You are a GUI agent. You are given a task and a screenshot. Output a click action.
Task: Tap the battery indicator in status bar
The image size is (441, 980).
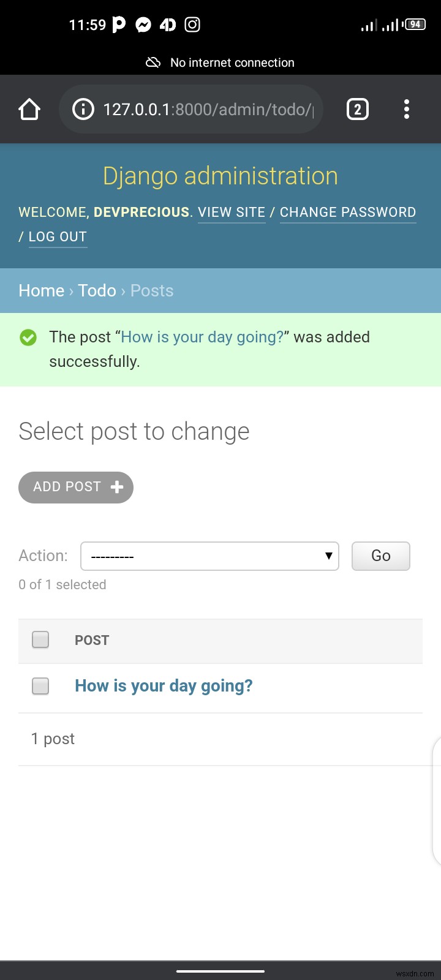point(415,24)
